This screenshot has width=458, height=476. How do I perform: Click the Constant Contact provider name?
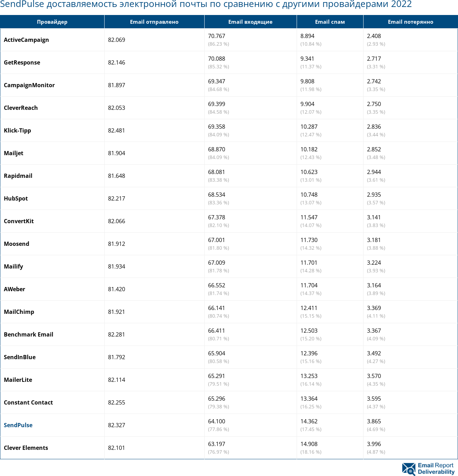click(x=28, y=402)
